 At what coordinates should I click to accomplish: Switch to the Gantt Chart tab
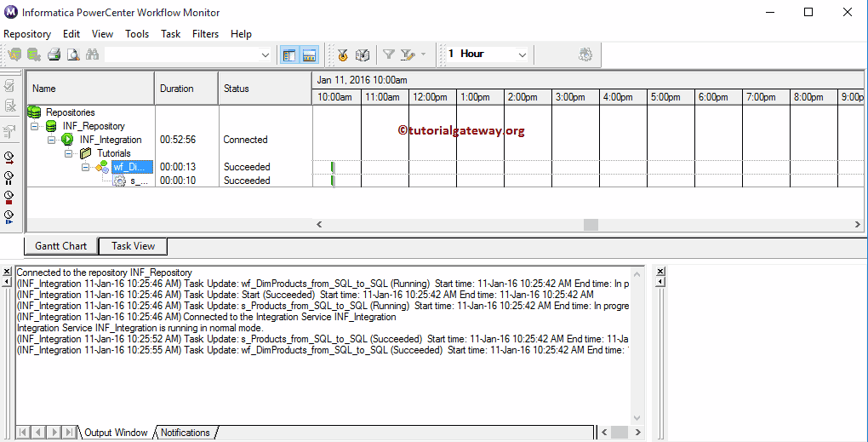click(x=61, y=246)
